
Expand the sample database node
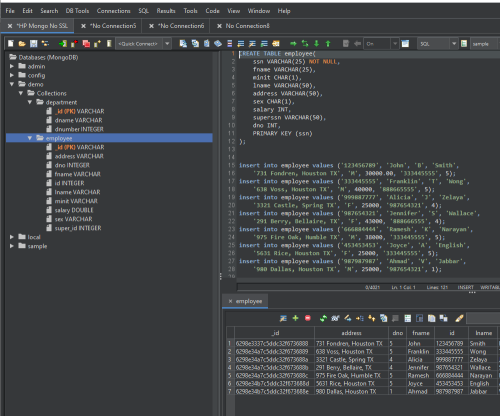tap(12, 246)
